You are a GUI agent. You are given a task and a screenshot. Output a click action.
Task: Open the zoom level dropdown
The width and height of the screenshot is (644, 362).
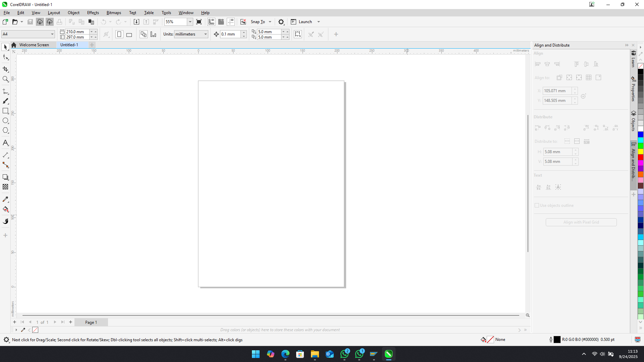190,22
